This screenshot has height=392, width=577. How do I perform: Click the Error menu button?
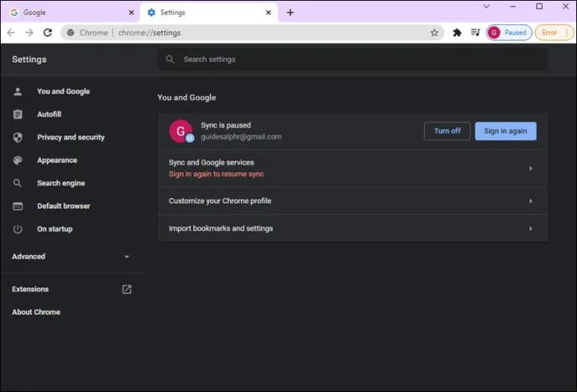[x=554, y=33]
